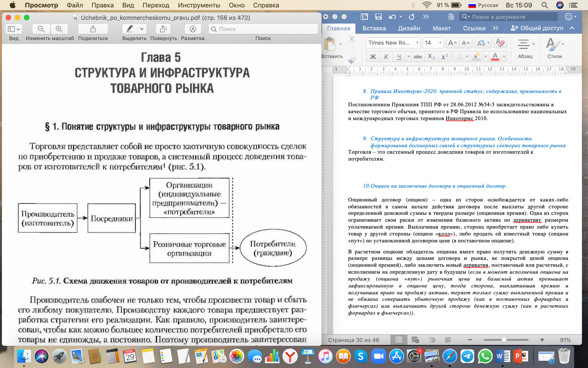Apply yellow text highlight color

[477, 57]
